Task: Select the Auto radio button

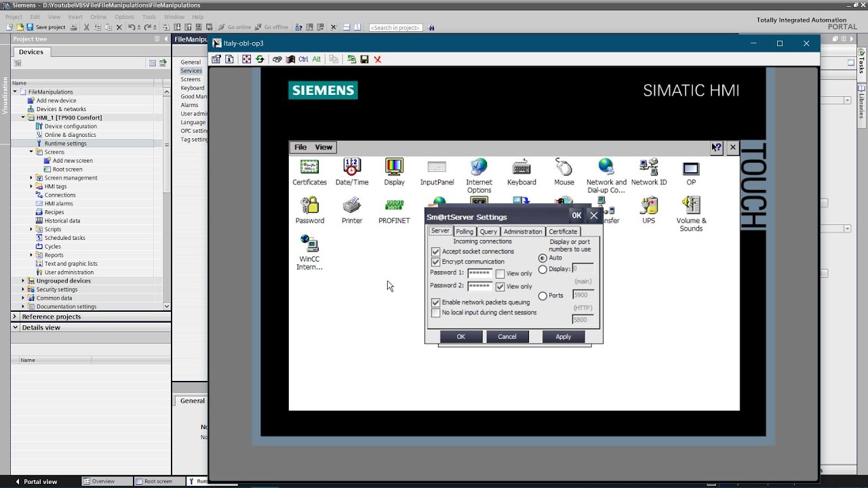Action: pyautogui.click(x=542, y=258)
